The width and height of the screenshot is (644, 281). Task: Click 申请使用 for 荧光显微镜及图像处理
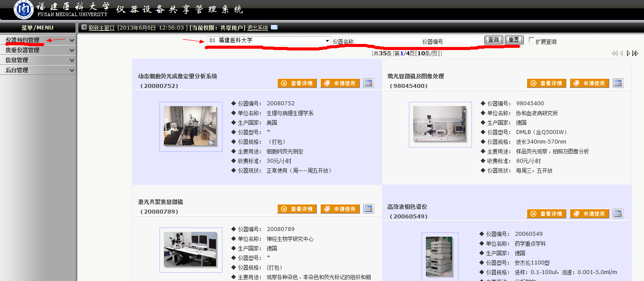(x=590, y=83)
